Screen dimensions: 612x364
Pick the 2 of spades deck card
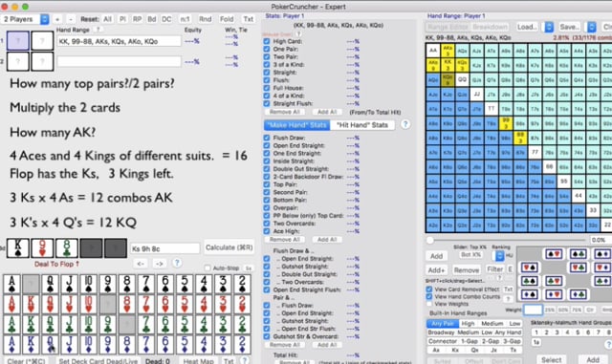pos(242,284)
